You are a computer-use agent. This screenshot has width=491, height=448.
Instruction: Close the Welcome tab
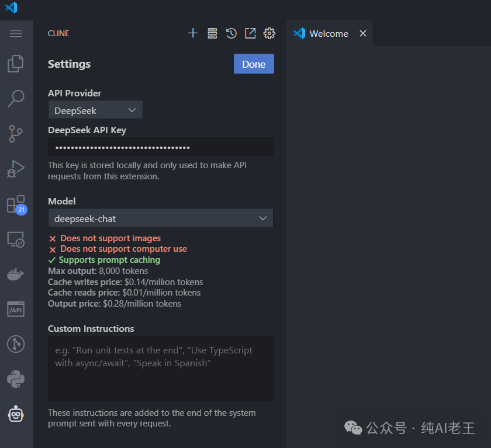click(363, 33)
